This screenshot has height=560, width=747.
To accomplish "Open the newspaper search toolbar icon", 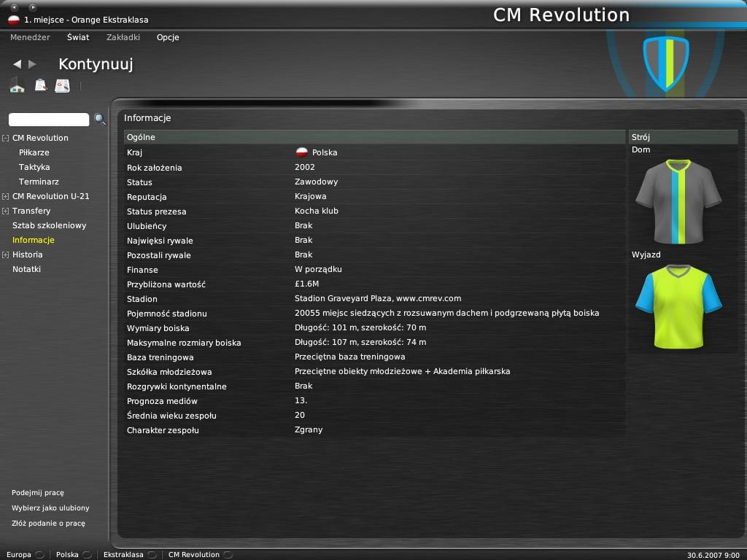I will (x=62, y=86).
